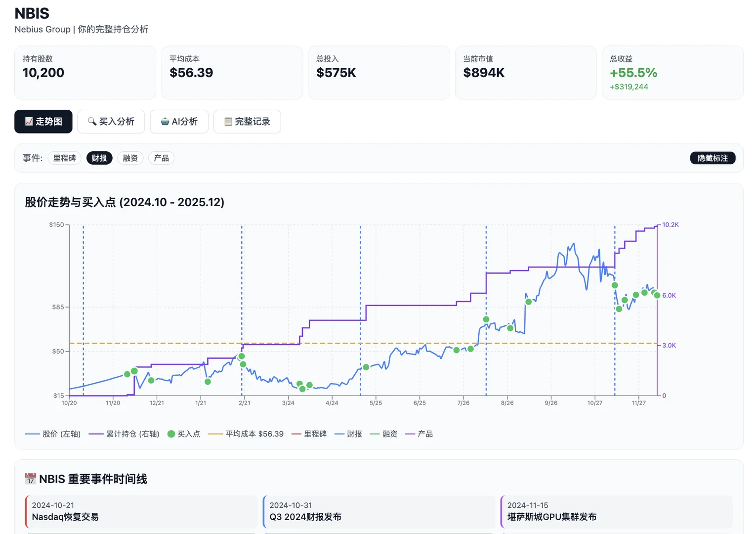
Task: Click the purple 产品 legend marker
Action: (x=410, y=434)
